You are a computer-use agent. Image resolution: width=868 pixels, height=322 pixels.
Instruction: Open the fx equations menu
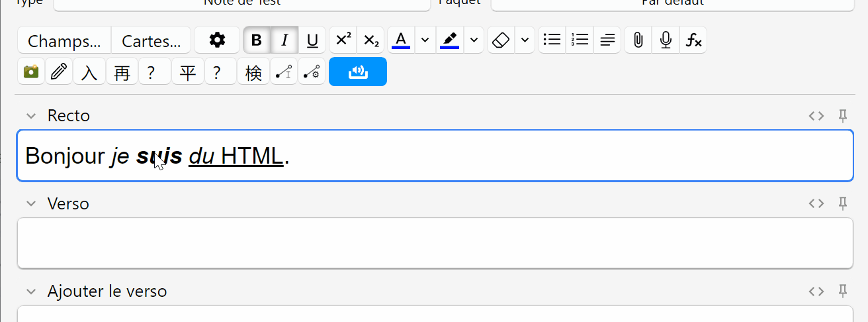tap(693, 40)
